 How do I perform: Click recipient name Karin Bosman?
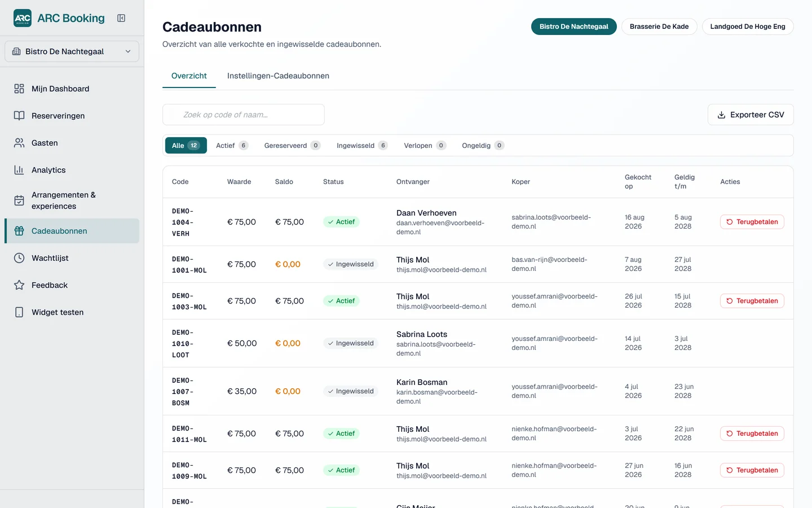422,382
